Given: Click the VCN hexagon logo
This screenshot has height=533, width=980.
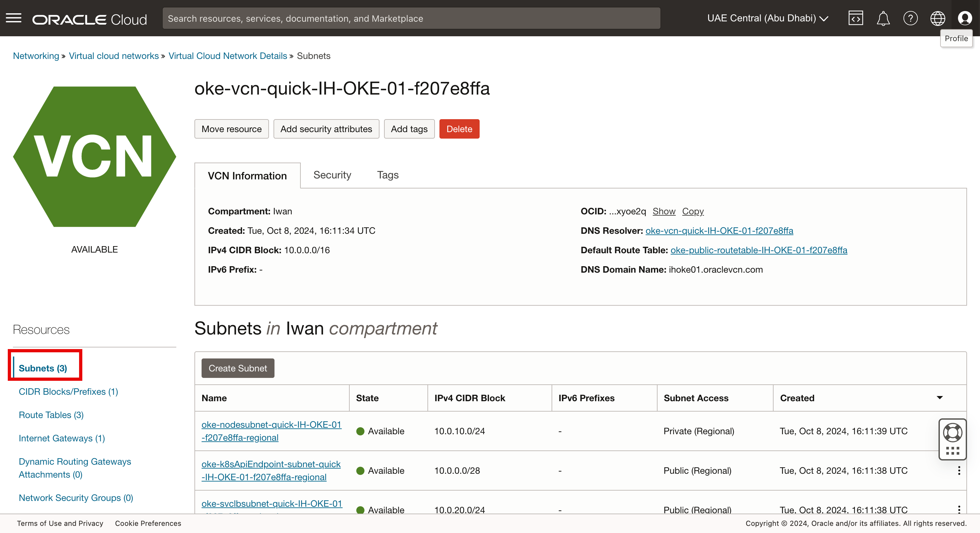Looking at the screenshot, I should 94,157.
